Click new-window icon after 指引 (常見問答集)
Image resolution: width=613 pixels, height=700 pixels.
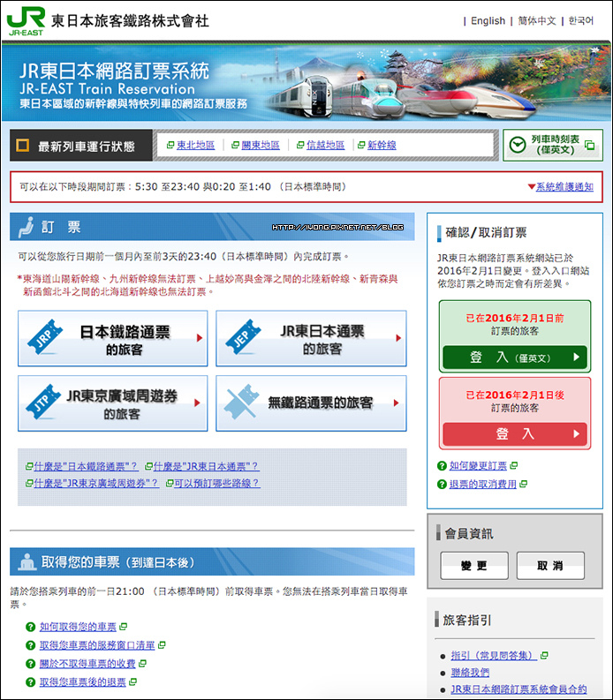click(544, 655)
